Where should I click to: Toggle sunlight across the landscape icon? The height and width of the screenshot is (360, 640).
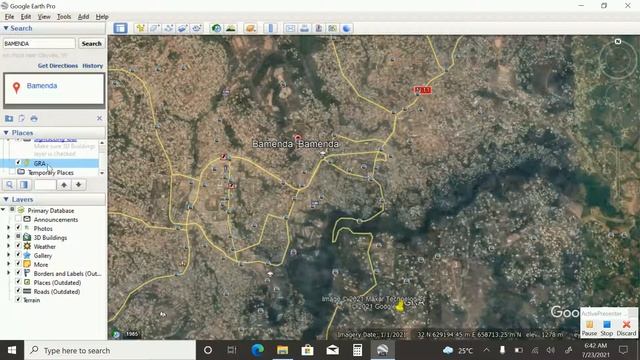[231, 28]
